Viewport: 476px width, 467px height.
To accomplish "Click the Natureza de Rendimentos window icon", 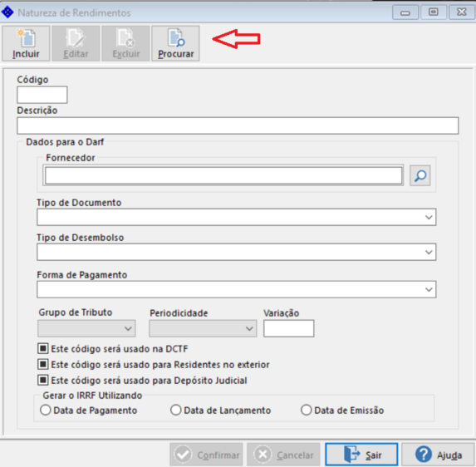I will tap(7, 12).
